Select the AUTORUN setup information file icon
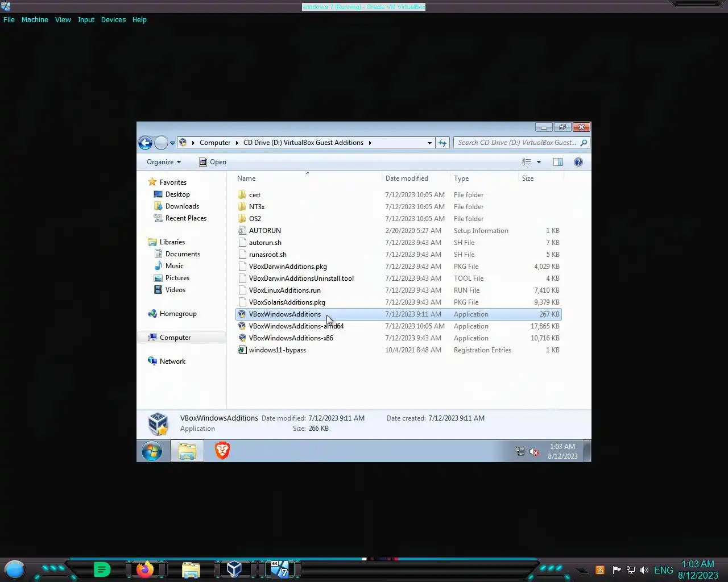The image size is (728, 582). tap(242, 231)
